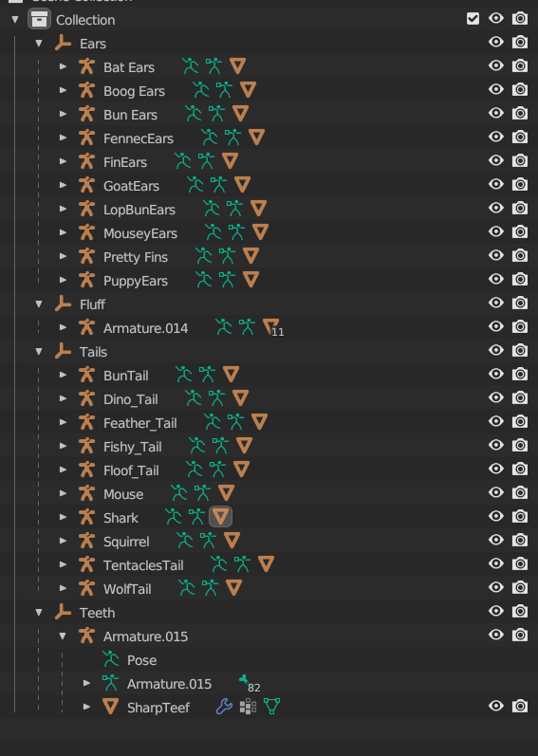Expand the GoatEars armature
This screenshot has height=756, width=538.
63,185
